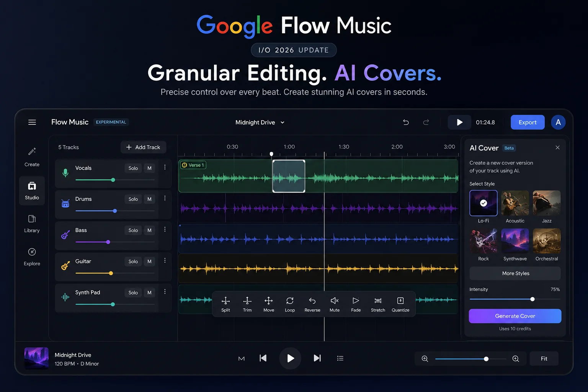Click Generate Cover button
The image size is (588, 392).
515,316
